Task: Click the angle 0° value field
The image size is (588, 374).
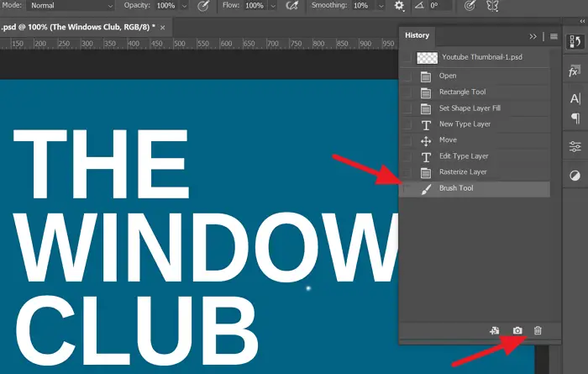Action: pos(440,6)
